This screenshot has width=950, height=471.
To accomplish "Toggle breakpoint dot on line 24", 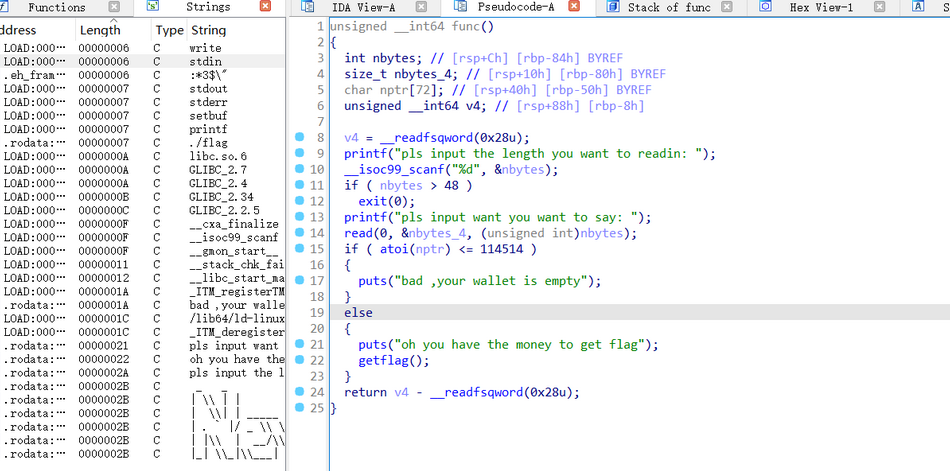I will tap(299, 392).
